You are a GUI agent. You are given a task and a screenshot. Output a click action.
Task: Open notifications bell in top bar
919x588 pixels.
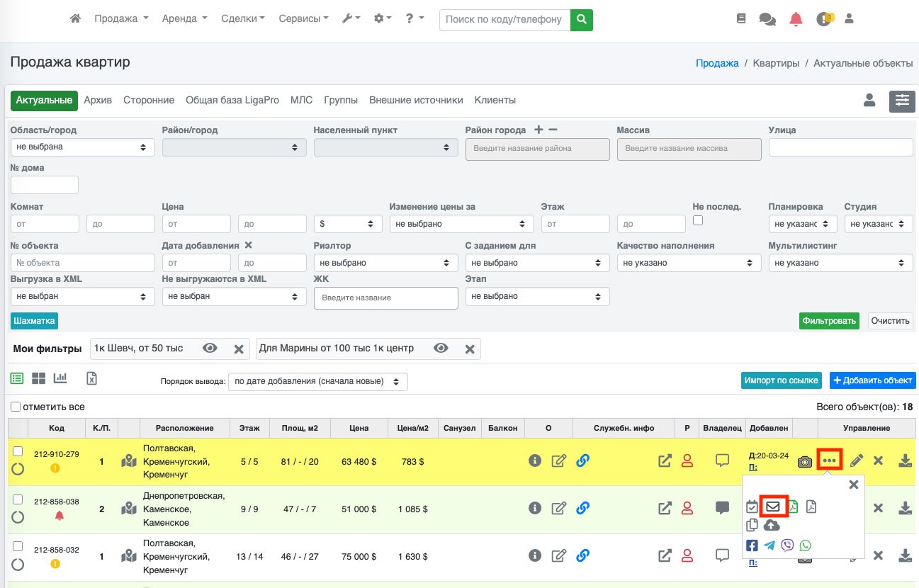(796, 19)
